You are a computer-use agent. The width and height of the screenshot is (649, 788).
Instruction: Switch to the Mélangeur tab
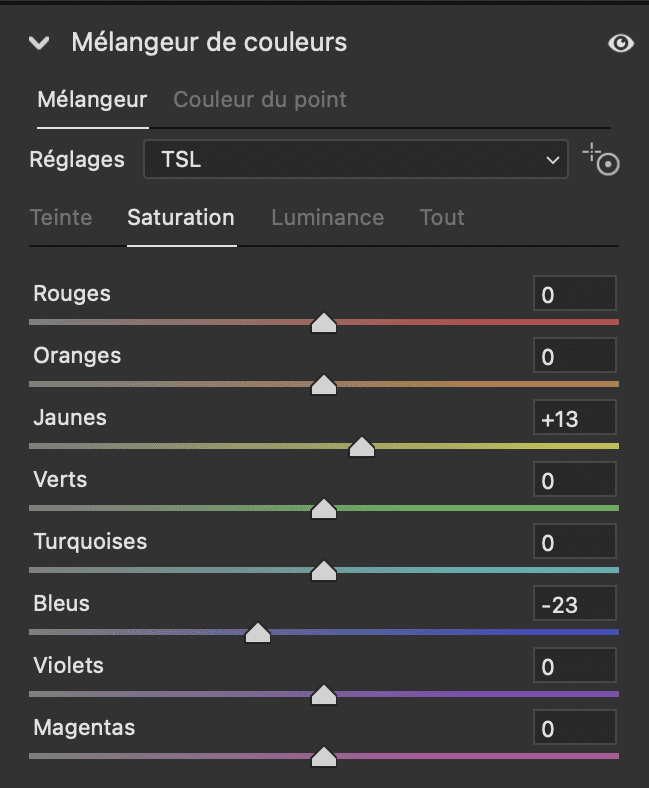92,100
